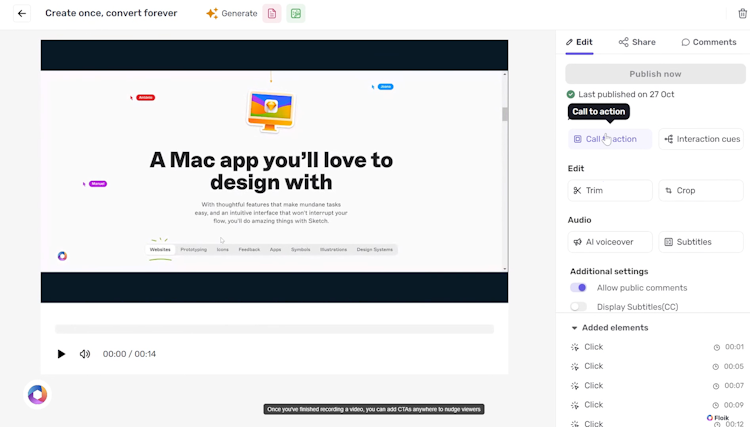Click the Design Systems tab in video
This screenshot has height=427, width=750.
point(375,250)
